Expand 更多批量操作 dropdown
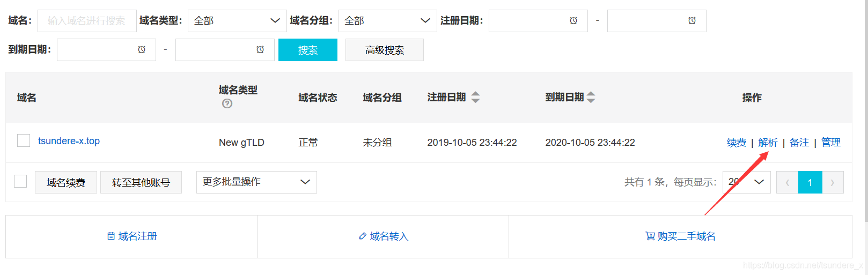 pyautogui.click(x=256, y=182)
